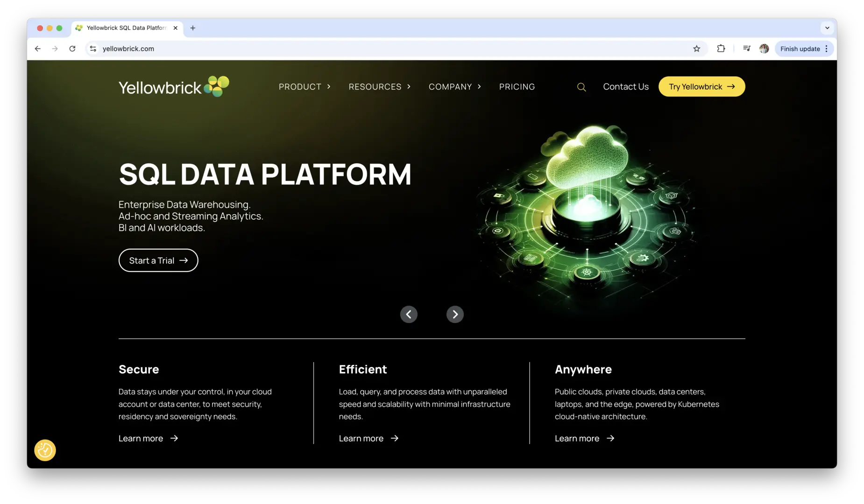Select the PRICING menu item
Image resolution: width=864 pixels, height=504 pixels.
(517, 86)
